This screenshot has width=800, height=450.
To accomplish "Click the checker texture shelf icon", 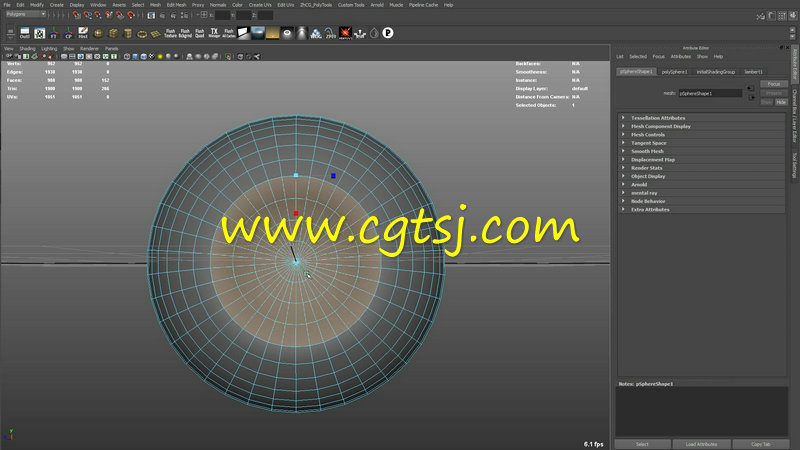I will (x=39, y=34).
